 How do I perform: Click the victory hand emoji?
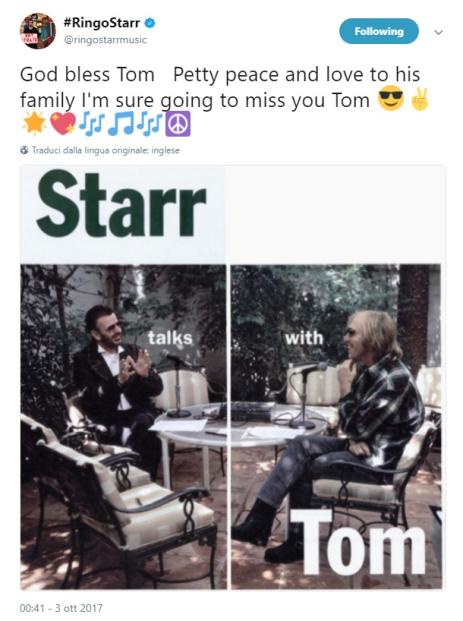[419, 99]
